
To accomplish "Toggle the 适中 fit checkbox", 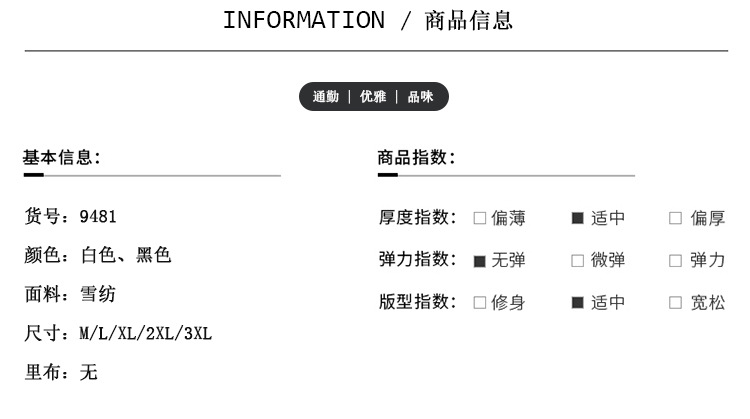I will (578, 302).
